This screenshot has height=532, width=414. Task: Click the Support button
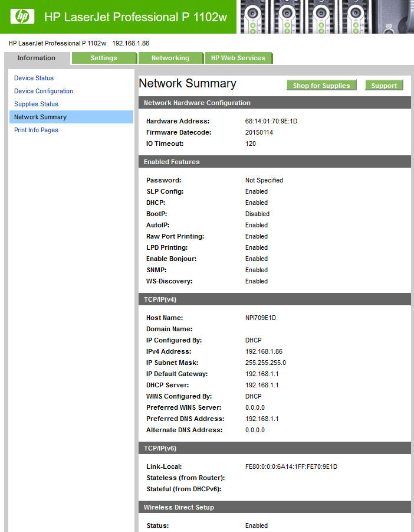[384, 86]
